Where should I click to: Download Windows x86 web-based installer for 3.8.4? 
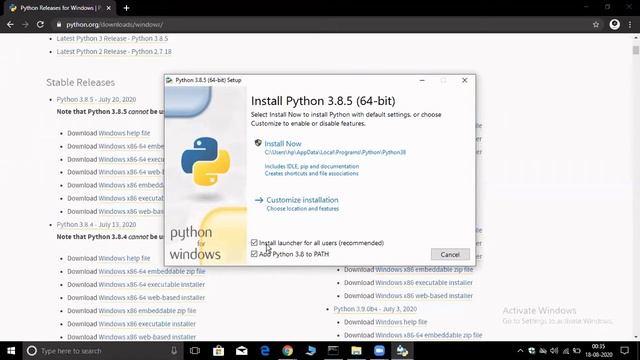[x=147, y=337]
